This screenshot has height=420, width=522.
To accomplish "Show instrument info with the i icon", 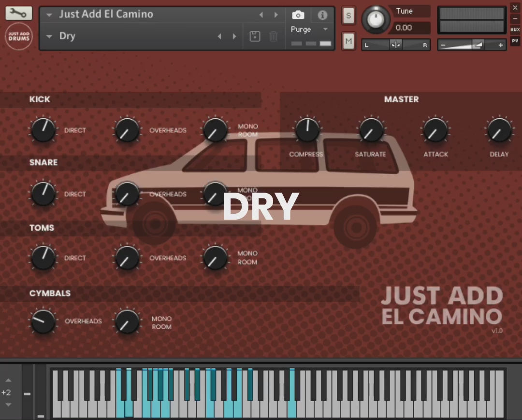I will [x=322, y=15].
